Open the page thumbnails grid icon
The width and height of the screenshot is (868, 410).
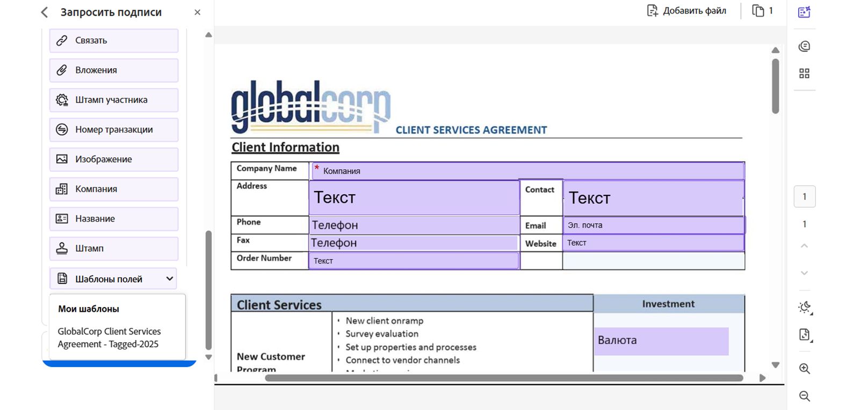[x=804, y=74]
